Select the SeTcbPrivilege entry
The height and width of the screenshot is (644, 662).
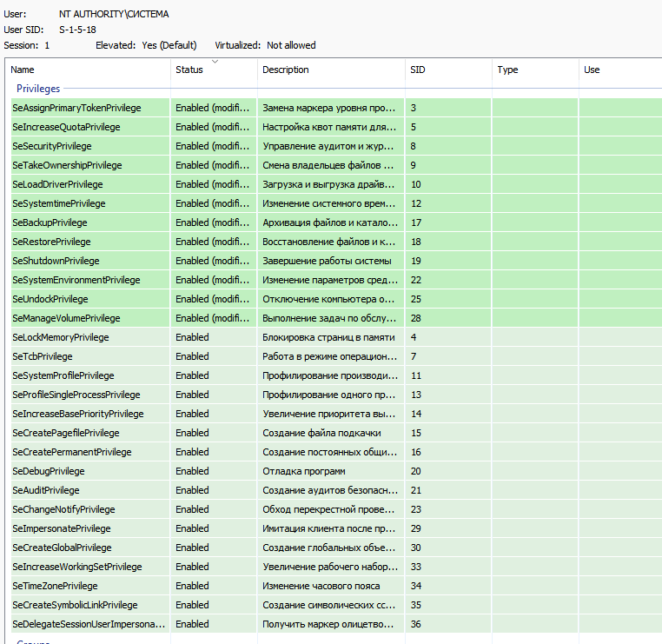pos(43,356)
